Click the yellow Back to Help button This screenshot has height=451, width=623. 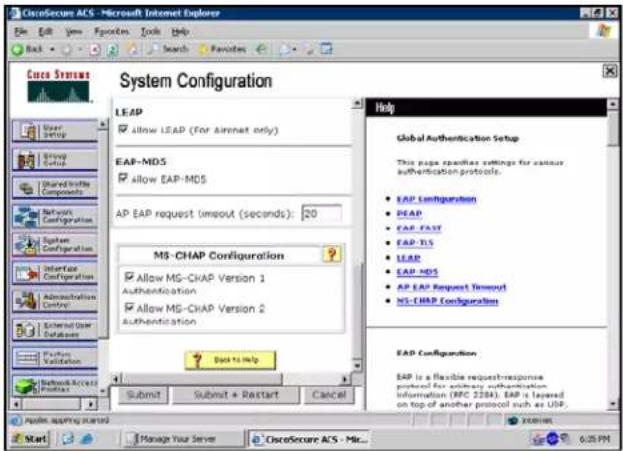point(230,360)
